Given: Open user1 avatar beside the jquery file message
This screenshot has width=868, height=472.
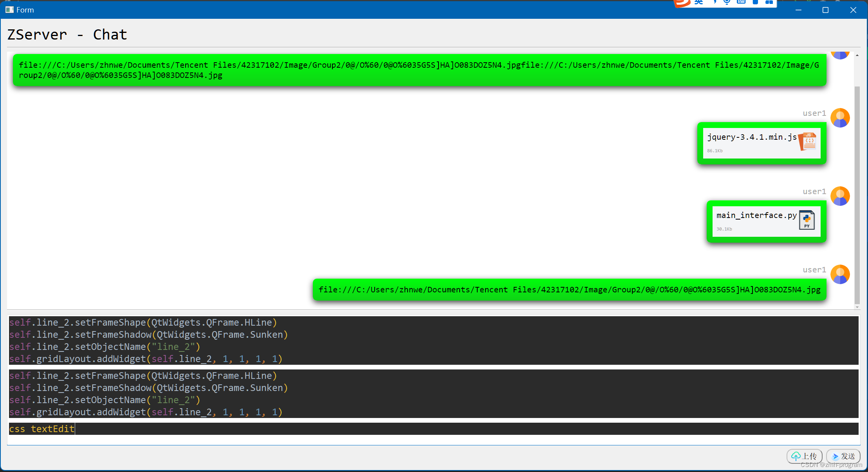Looking at the screenshot, I should [x=840, y=118].
